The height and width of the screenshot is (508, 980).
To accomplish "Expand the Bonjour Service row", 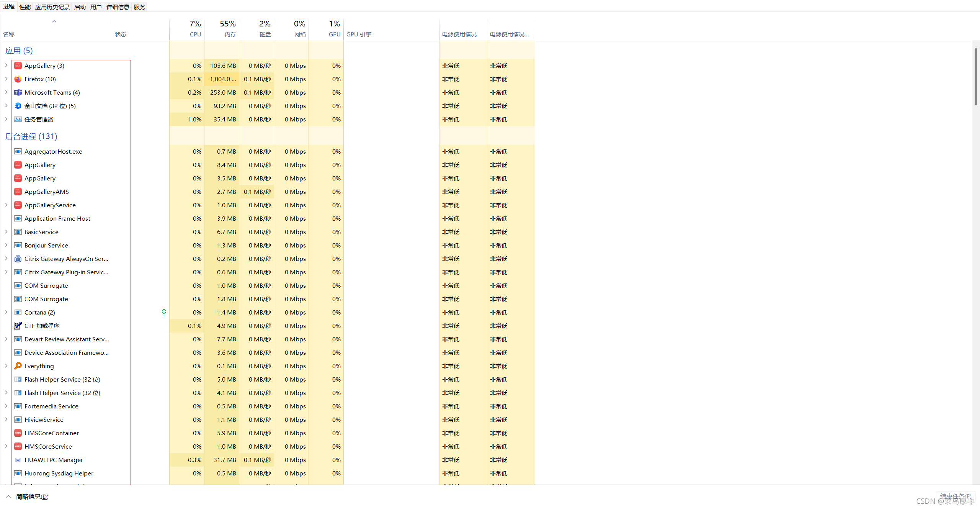I will click(x=6, y=245).
